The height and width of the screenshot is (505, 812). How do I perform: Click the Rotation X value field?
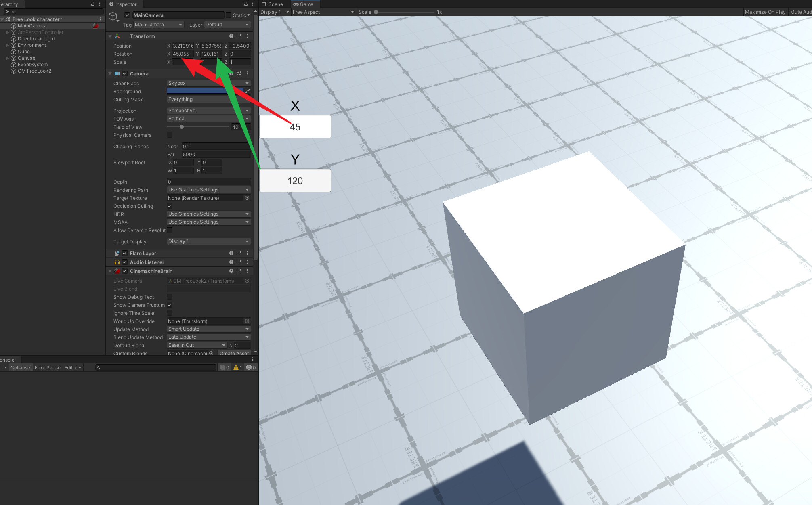(x=183, y=54)
